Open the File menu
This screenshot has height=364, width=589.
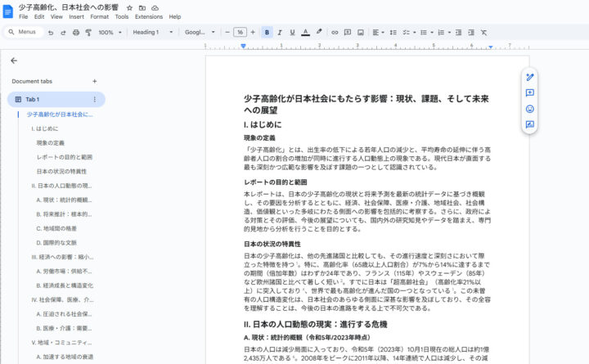[23, 17]
